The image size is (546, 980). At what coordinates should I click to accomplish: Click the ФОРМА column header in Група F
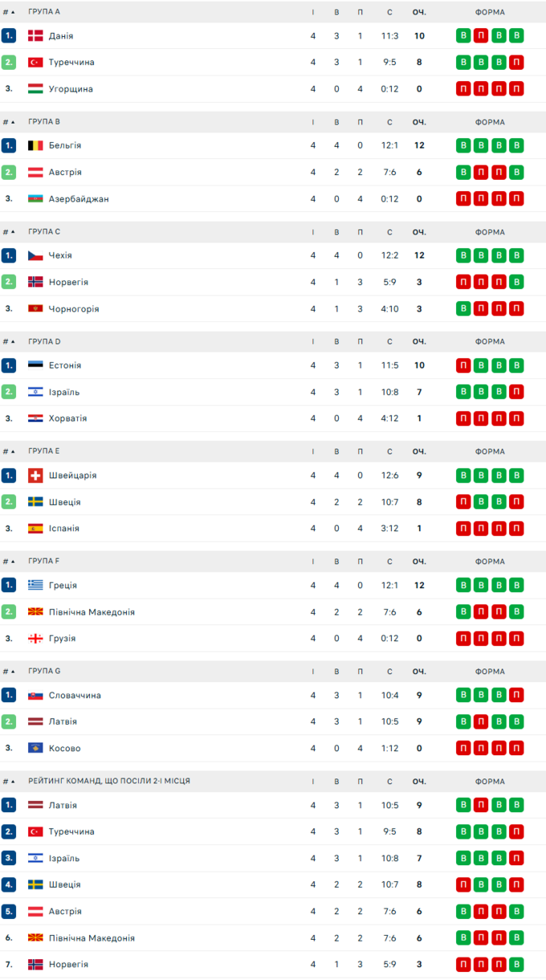click(x=490, y=562)
